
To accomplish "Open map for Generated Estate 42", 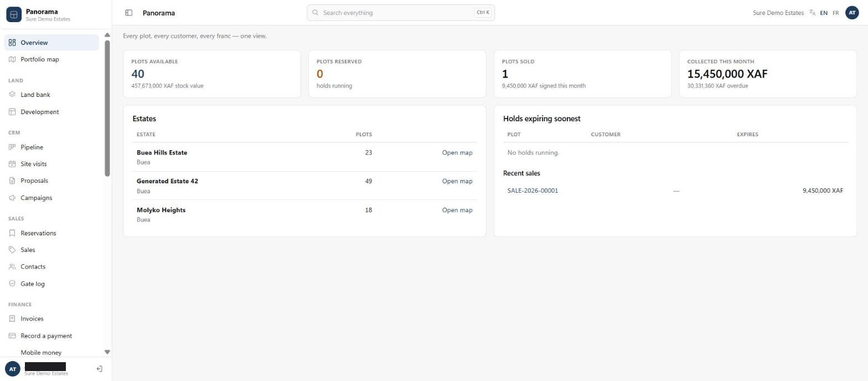I will [457, 181].
